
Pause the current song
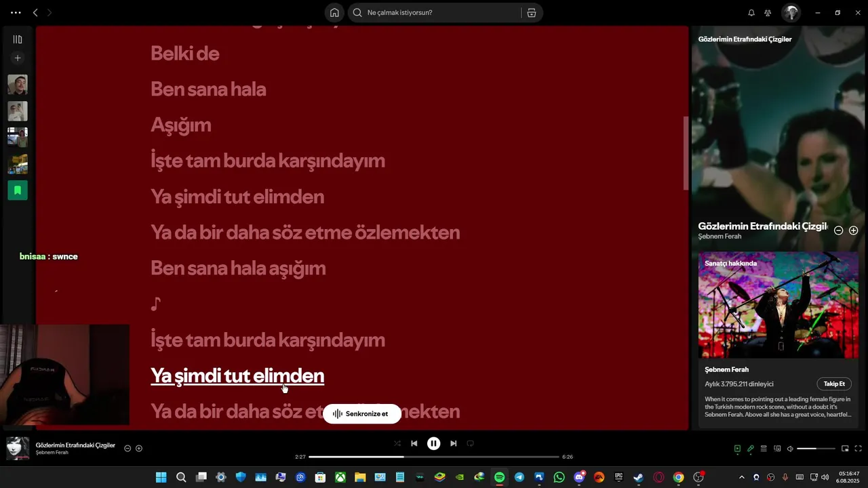coord(433,443)
